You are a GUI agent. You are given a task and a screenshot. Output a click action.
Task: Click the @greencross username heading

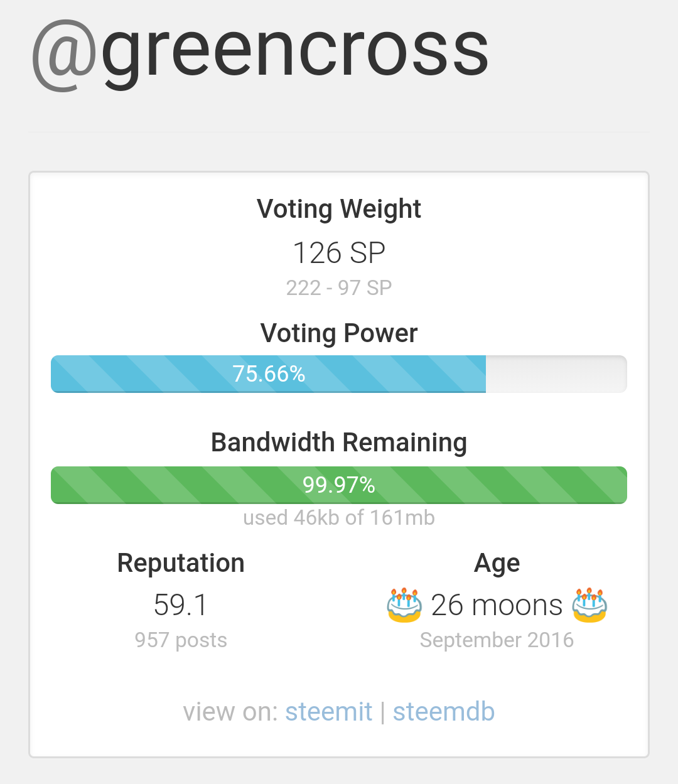[260, 51]
